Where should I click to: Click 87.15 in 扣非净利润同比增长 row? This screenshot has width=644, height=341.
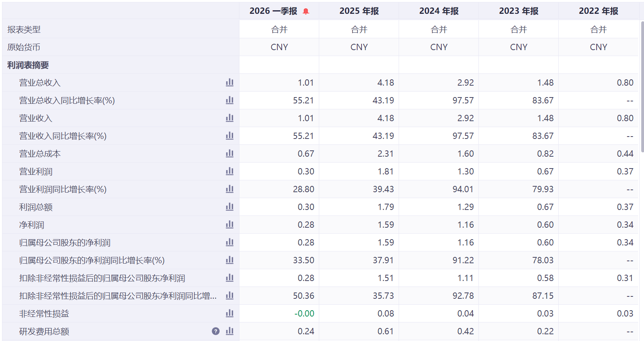pyautogui.click(x=543, y=296)
